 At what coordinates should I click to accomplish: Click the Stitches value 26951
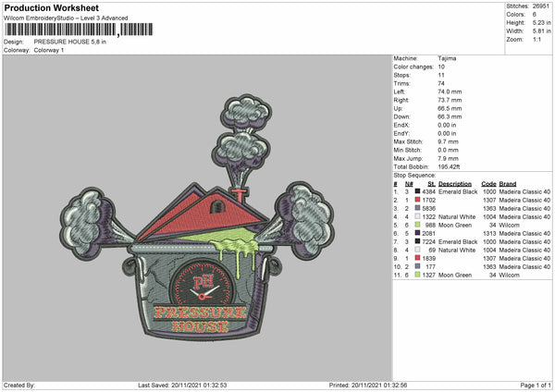(x=541, y=6)
